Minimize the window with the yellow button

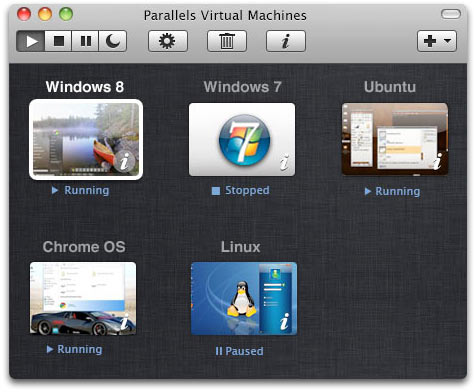45,14
